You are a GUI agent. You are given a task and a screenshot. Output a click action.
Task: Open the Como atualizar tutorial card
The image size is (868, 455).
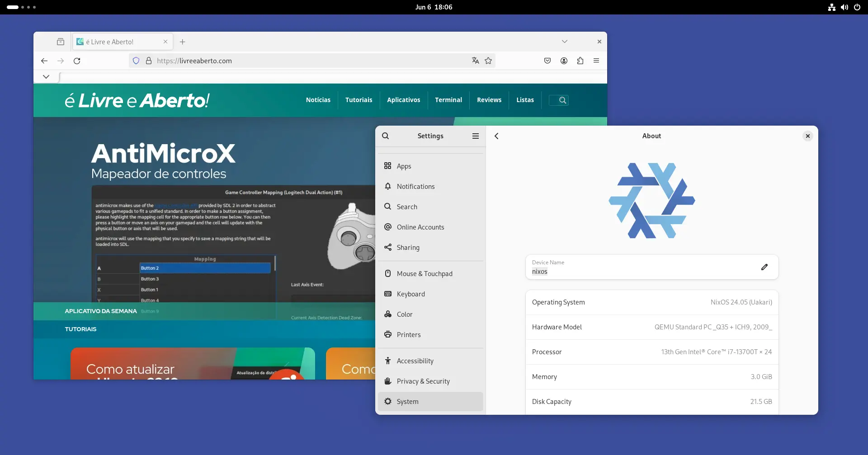pos(193,363)
